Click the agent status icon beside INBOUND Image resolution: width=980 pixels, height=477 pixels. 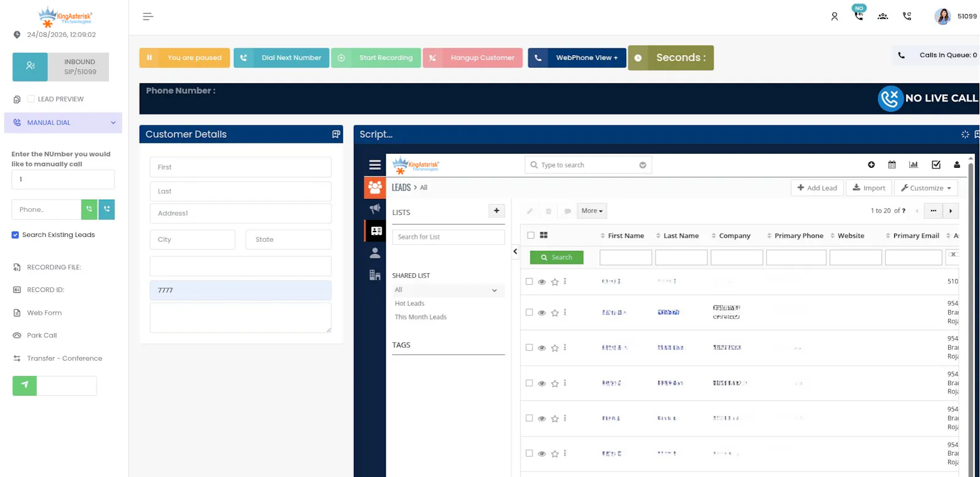coord(30,66)
